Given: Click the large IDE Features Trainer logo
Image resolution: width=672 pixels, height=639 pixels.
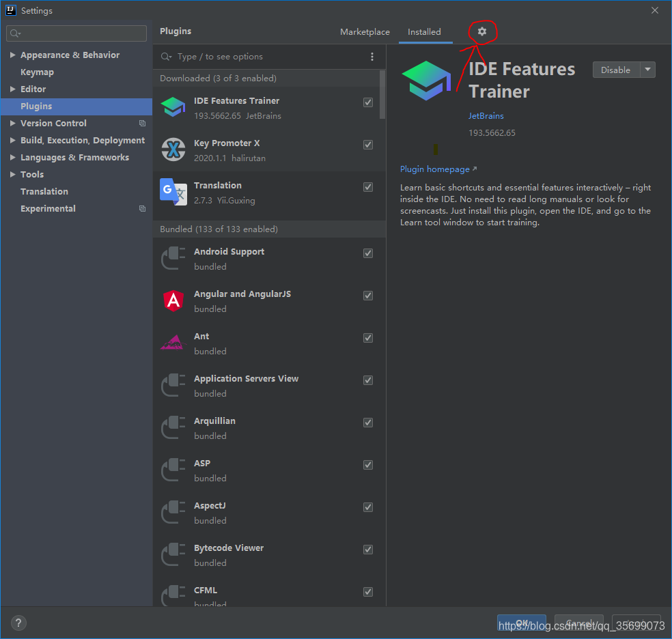Looking at the screenshot, I should tap(426, 81).
